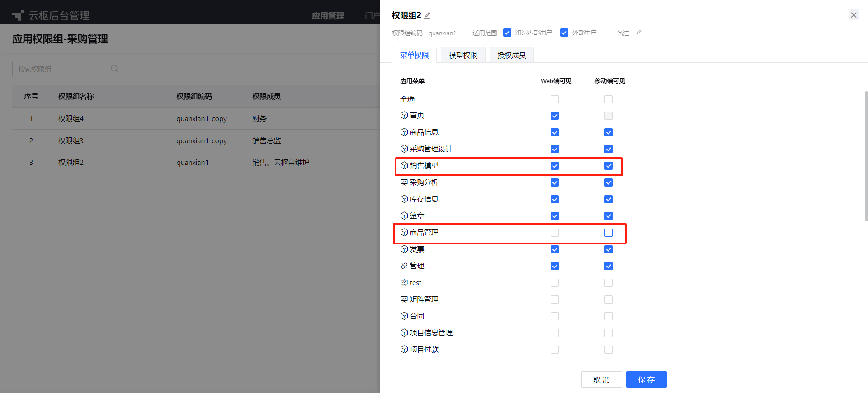The height and width of the screenshot is (393, 868).
Task: Click the 销售总监 member cell
Action: (267, 140)
